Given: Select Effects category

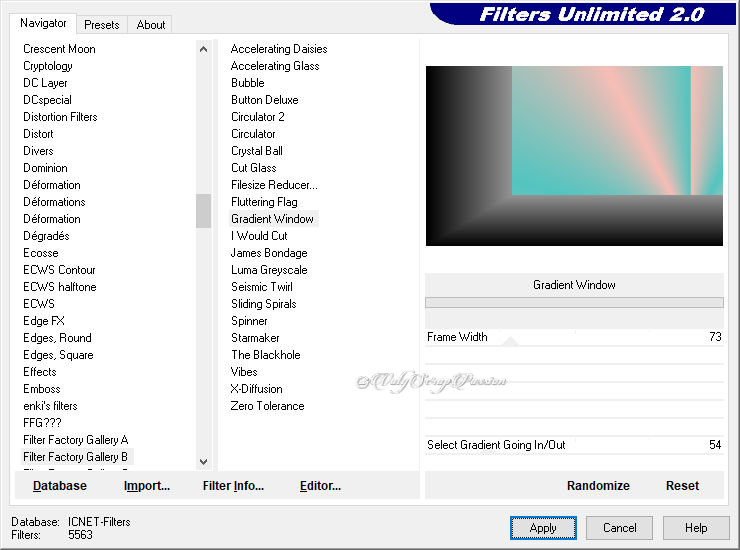Looking at the screenshot, I should [x=40, y=372].
